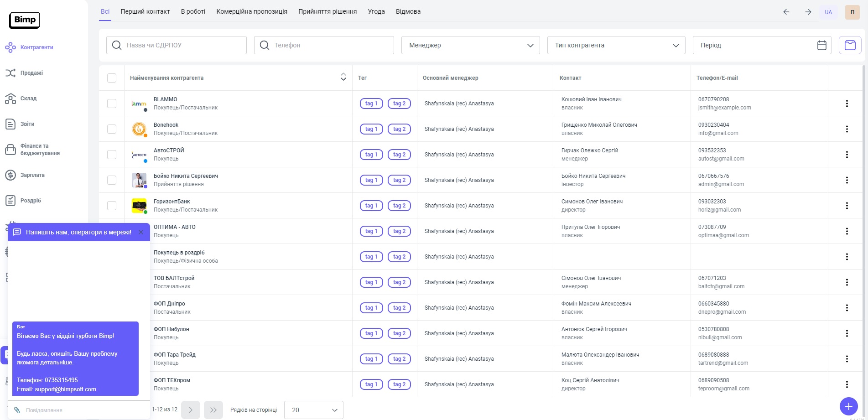Image resolution: width=868 pixels, height=420 pixels.
Task: Open the Звіти sidebar section
Action: pyautogui.click(x=20, y=124)
